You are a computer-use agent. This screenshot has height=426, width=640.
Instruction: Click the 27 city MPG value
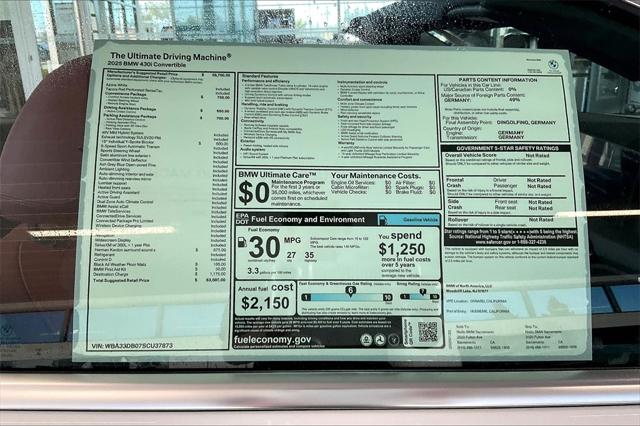[291, 255]
